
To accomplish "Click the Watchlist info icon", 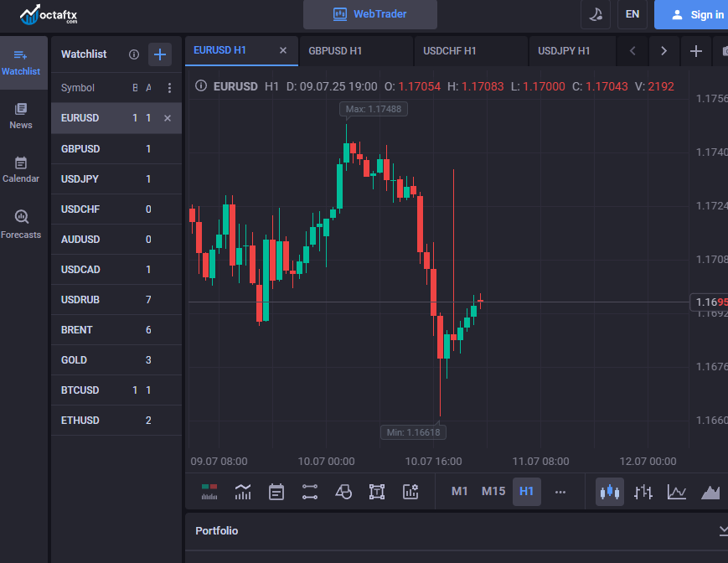I will [x=134, y=54].
